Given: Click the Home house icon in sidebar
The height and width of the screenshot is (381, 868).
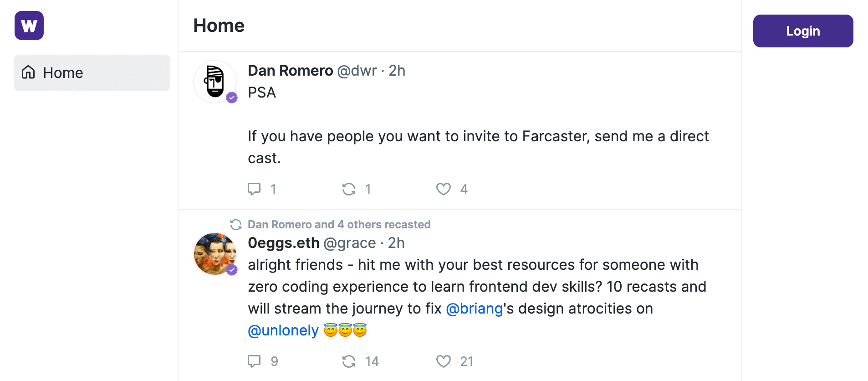Looking at the screenshot, I should pyautogui.click(x=28, y=72).
